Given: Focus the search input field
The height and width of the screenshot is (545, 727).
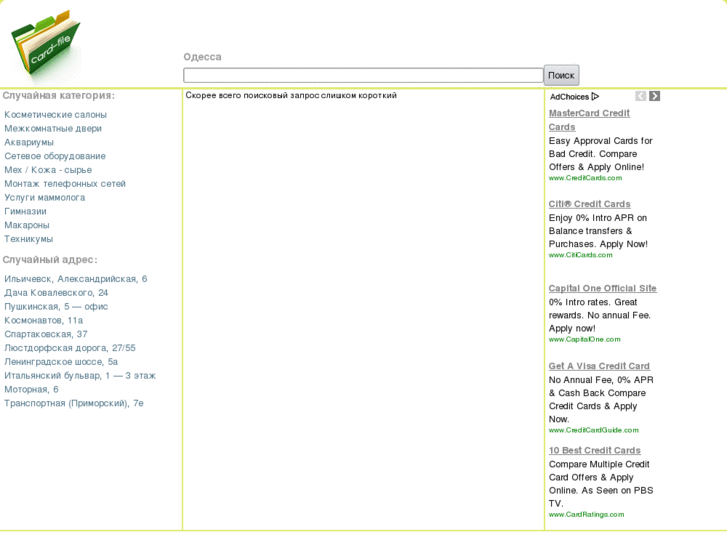Looking at the screenshot, I should click(363, 75).
